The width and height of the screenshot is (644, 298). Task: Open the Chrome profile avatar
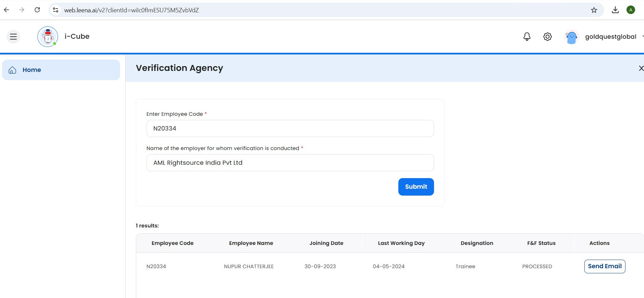(x=631, y=10)
